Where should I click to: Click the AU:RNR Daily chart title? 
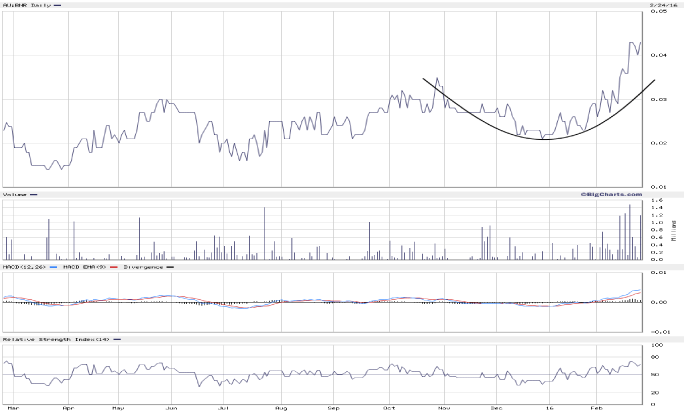pos(27,5)
